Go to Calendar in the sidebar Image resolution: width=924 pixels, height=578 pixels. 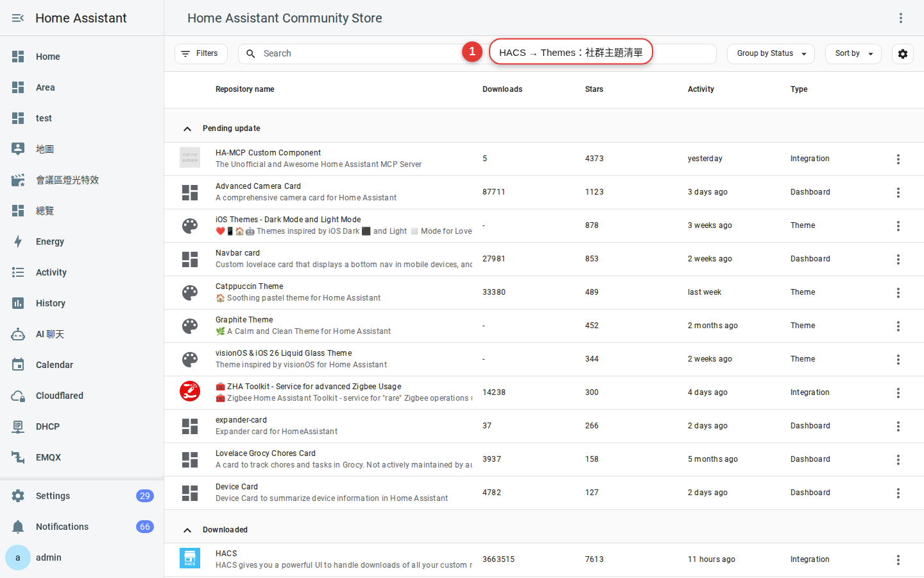[81, 365]
